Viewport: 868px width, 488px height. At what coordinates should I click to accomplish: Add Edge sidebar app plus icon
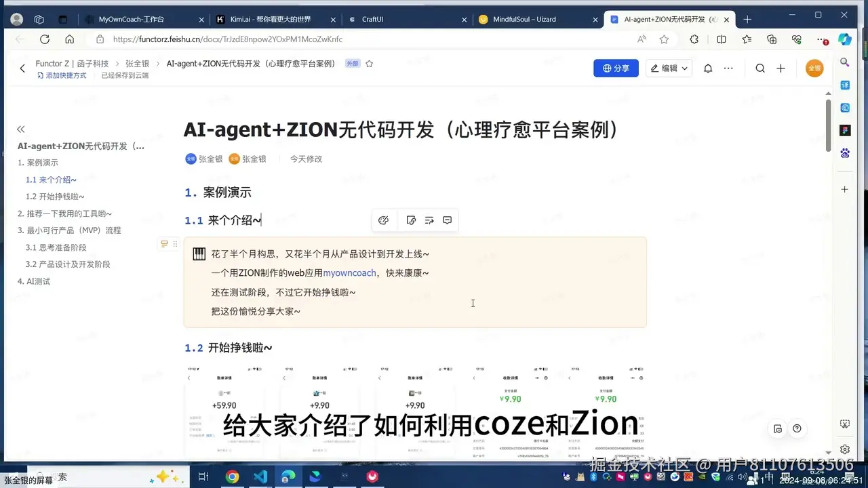click(x=845, y=189)
